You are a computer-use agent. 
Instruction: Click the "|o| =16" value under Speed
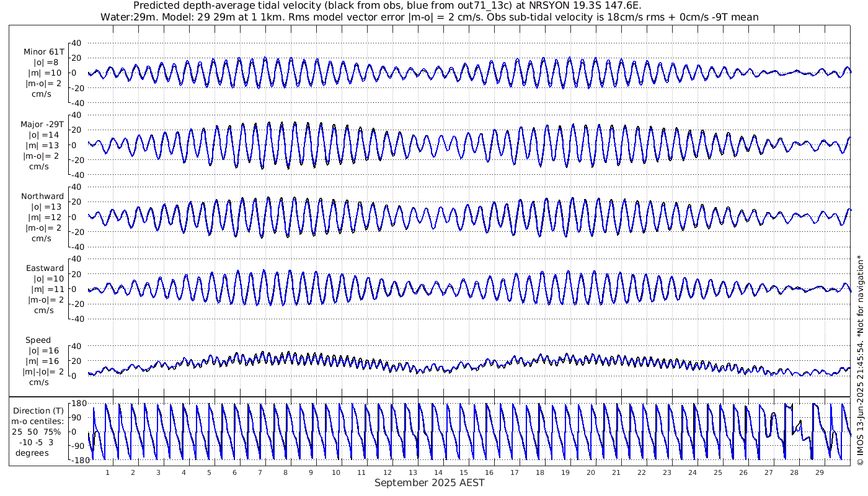(44, 351)
